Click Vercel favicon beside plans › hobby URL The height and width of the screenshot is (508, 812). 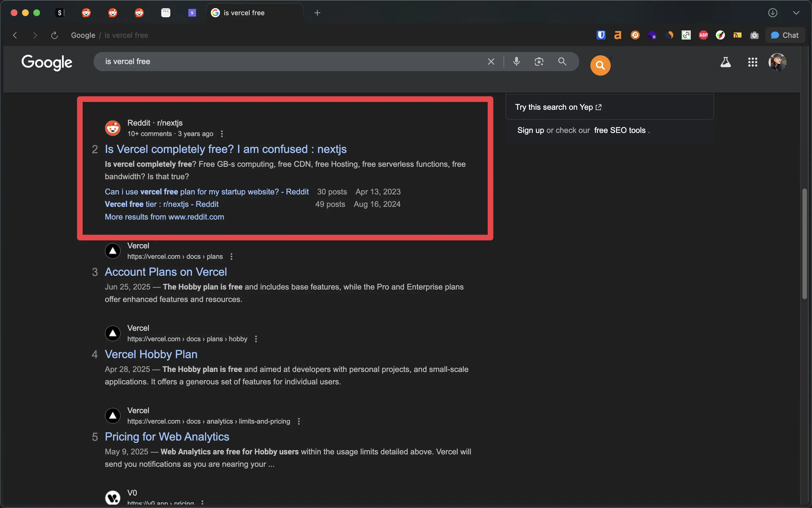pos(113,333)
